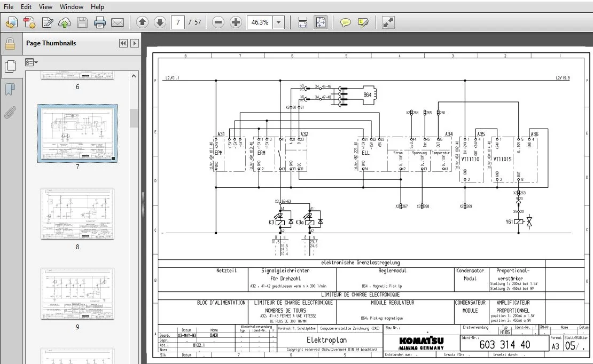This screenshot has width=593, height=364.
Task: Open the Bookmarks pane icon
Action: (x=10, y=90)
